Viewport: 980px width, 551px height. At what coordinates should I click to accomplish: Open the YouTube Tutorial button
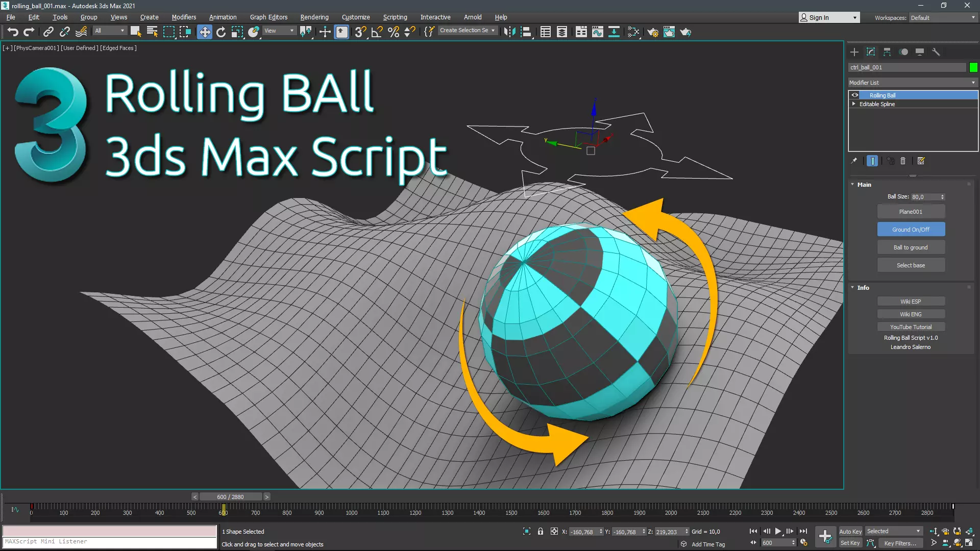(911, 327)
